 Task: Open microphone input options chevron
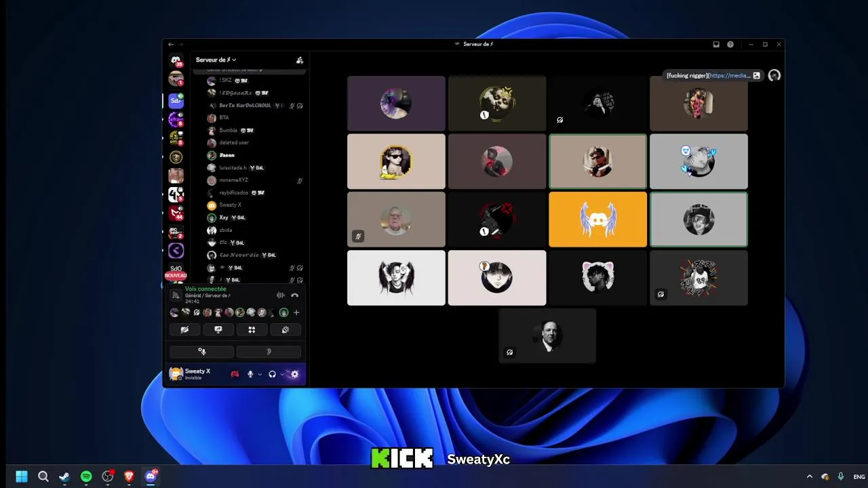pyautogui.click(x=259, y=374)
